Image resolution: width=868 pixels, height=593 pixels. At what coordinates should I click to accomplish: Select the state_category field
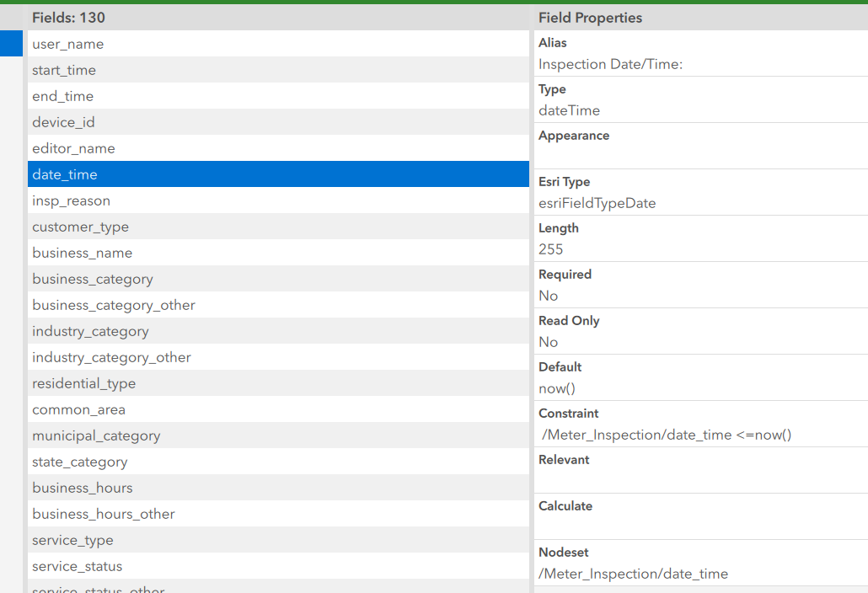pyautogui.click(x=79, y=462)
